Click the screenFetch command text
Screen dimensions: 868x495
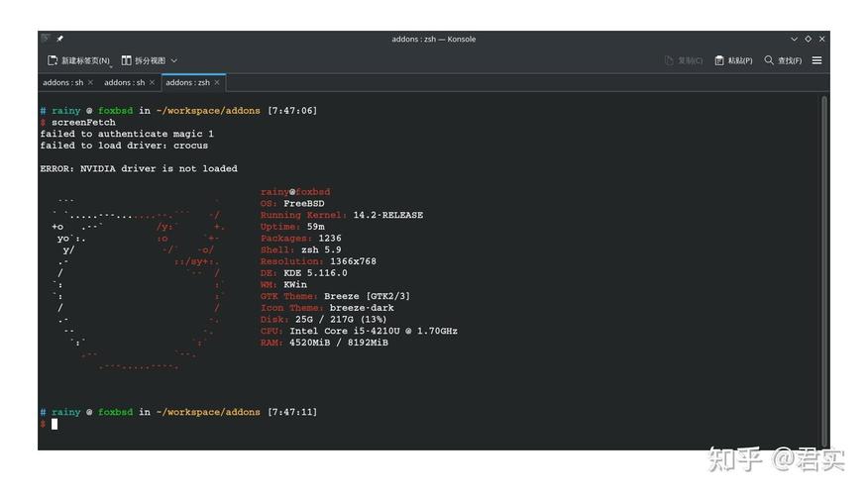pyautogui.click(x=83, y=122)
